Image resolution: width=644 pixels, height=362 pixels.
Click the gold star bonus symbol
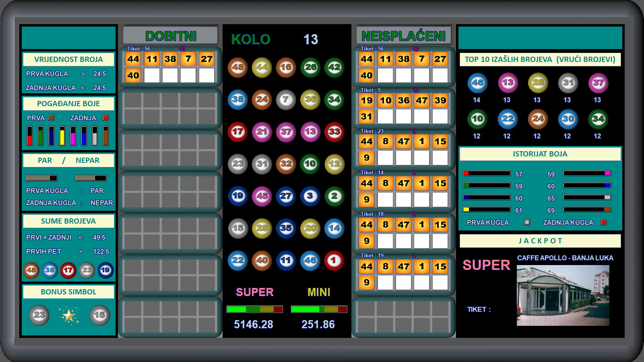[x=69, y=315]
